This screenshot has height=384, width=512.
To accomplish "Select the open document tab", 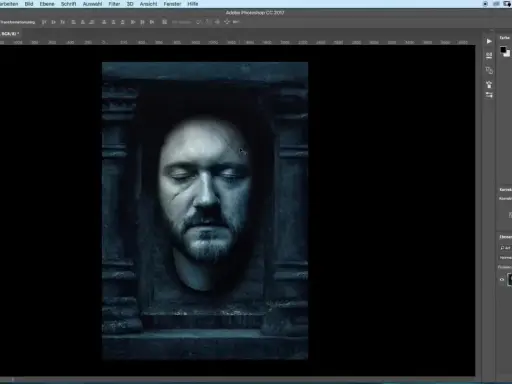I will pyautogui.click(x=10, y=34).
